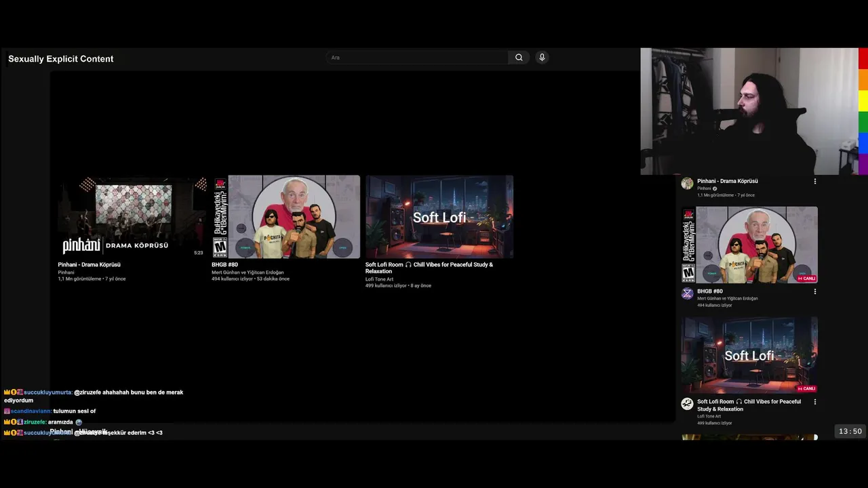Click main grid title BHGB #80
The width and height of the screenshot is (868, 488).
[224, 264]
